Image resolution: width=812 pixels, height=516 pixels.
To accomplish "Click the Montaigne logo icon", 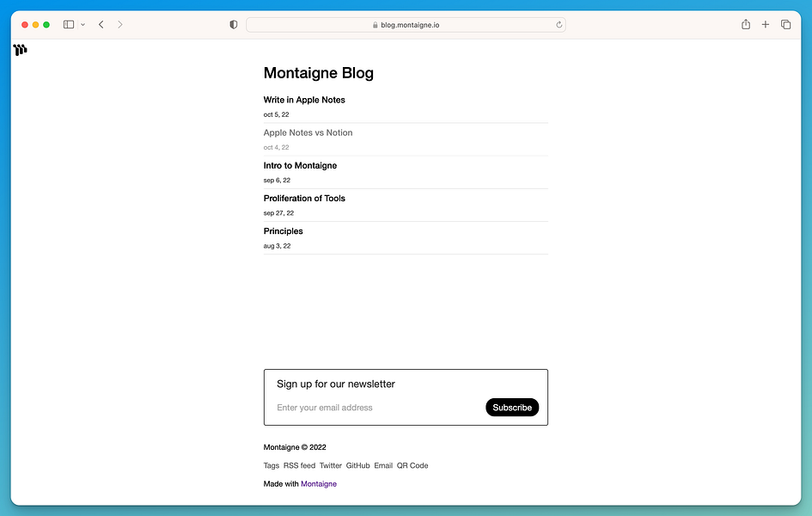I will tap(21, 50).
